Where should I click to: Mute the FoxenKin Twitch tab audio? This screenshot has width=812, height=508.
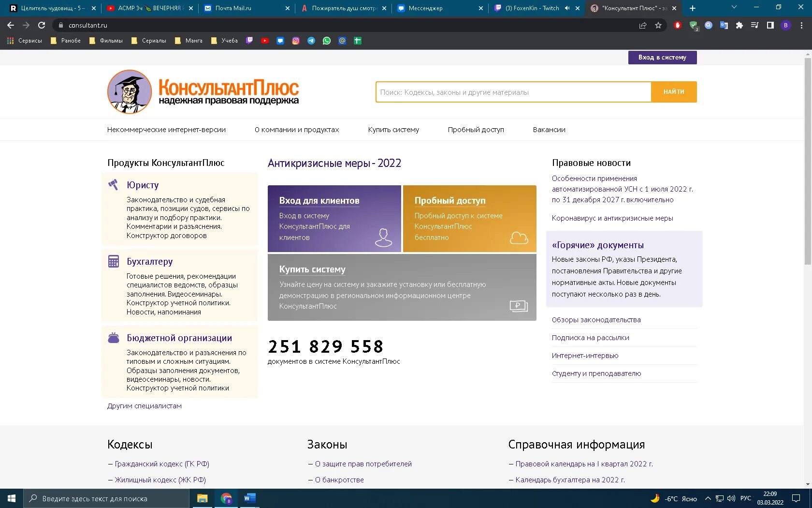pyautogui.click(x=567, y=8)
